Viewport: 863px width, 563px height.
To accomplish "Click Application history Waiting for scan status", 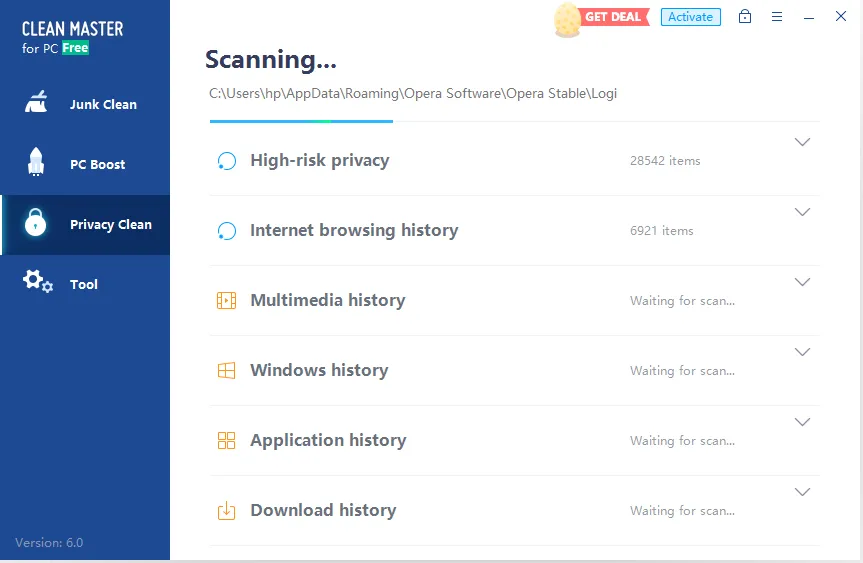I will (x=682, y=440).
